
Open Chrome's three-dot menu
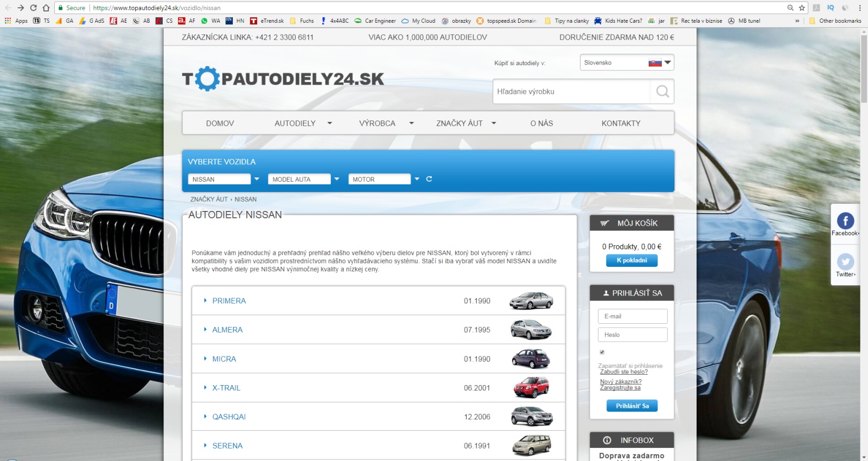pyautogui.click(x=860, y=8)
